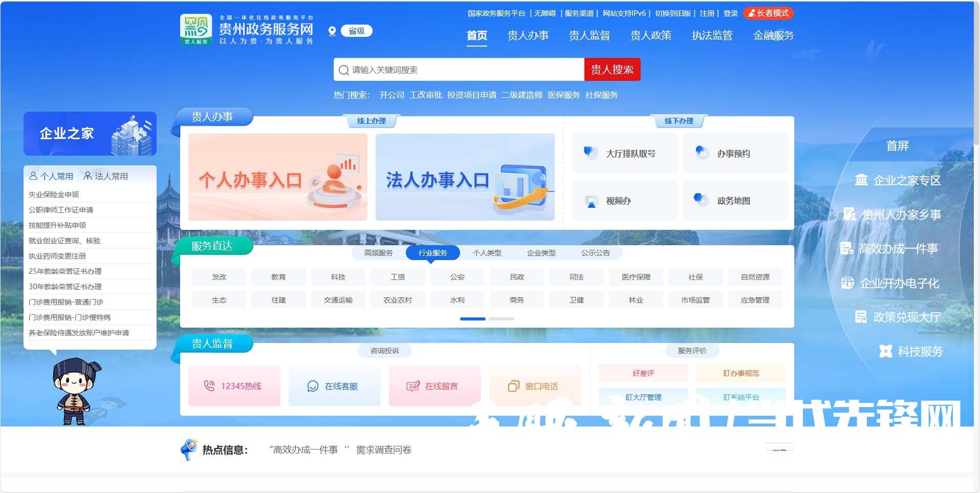Click the 高效办成一件事 document icon

pos(847,248)
